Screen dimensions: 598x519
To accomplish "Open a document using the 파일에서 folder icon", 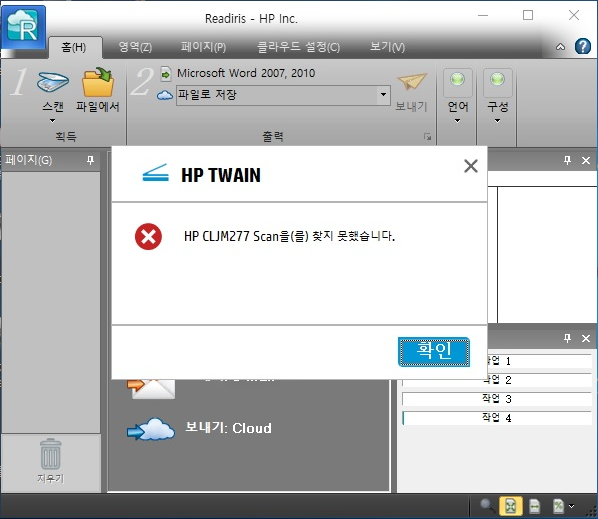I will (98, 82).
